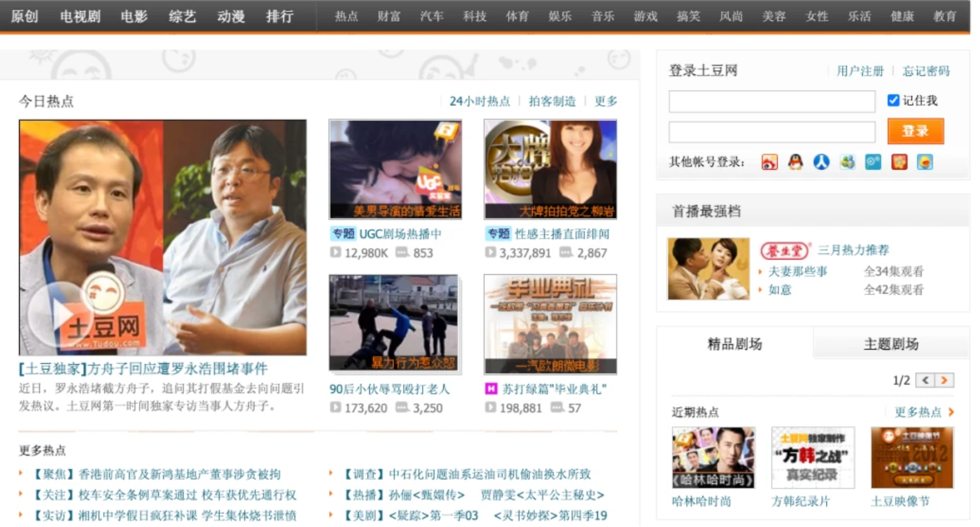Select the 热点 channel in the top bar
Image resolution: width=980 pixels, height=527 pixels.
pos(346,16)
